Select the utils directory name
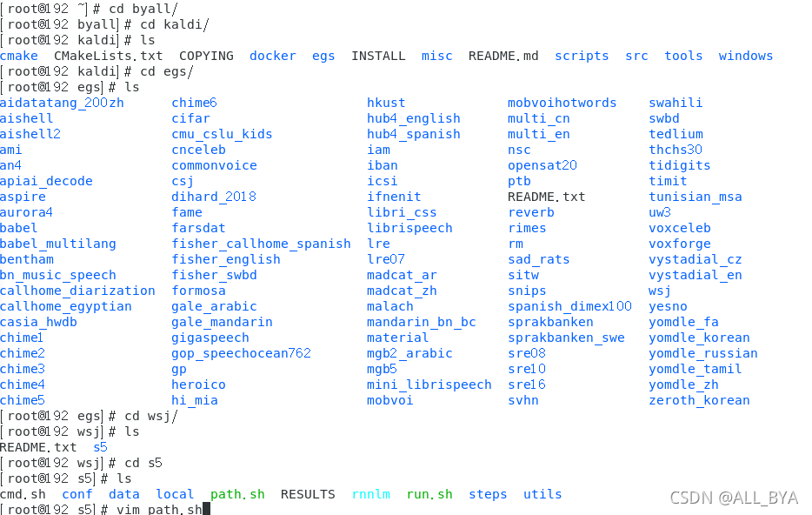This screenshot has height=515, width=812. [542, 494]
